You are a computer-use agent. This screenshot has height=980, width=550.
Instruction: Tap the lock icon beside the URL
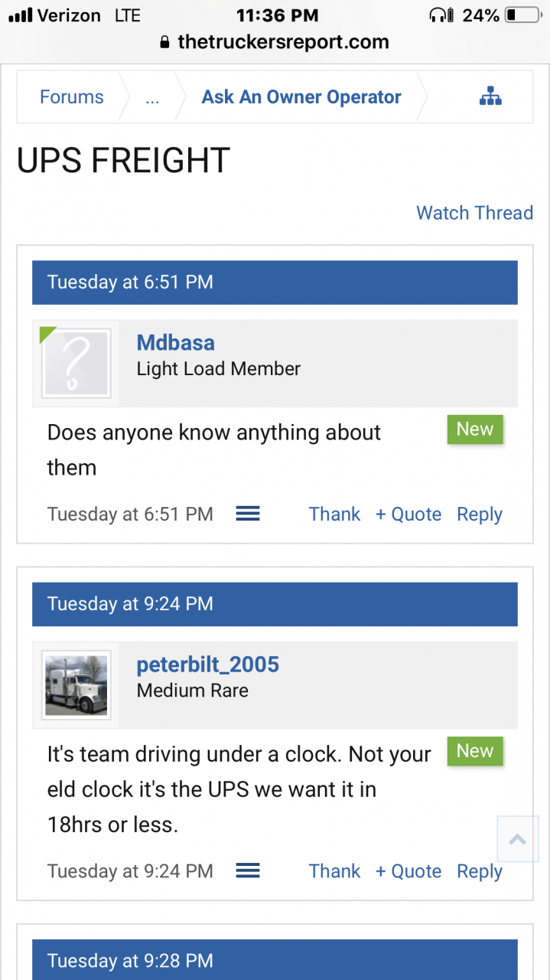[164, 43]
